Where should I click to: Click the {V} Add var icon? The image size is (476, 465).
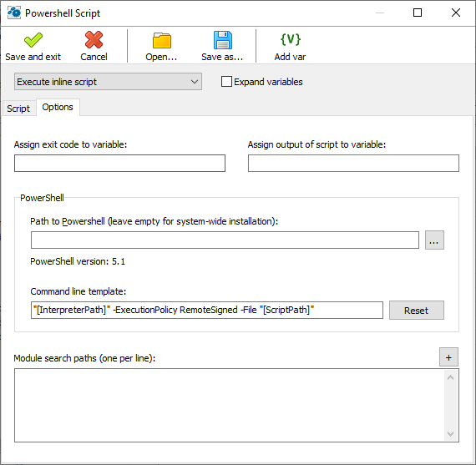pos(291,39)
